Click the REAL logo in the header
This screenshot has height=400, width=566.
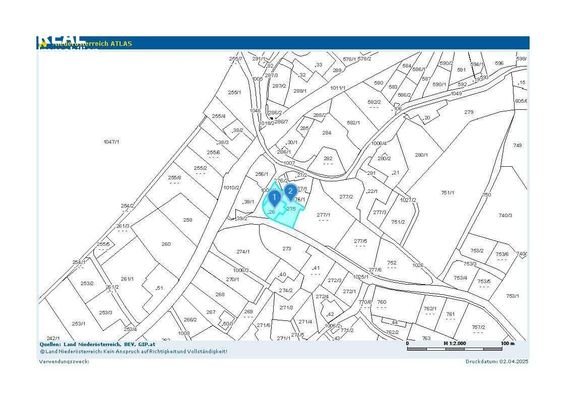60,42
